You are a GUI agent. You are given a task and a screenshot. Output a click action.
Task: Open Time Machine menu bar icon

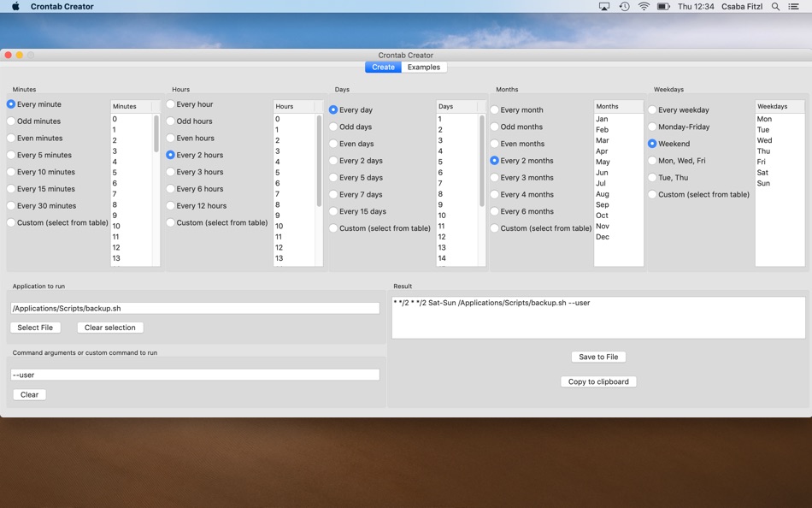(x=625, y=6)
